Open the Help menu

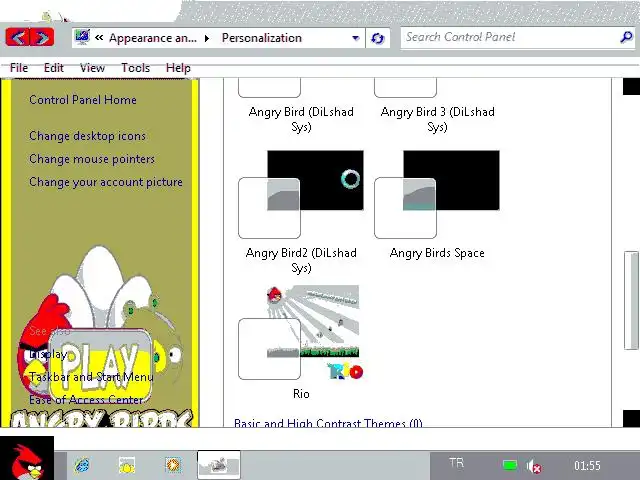click(178, 68)
